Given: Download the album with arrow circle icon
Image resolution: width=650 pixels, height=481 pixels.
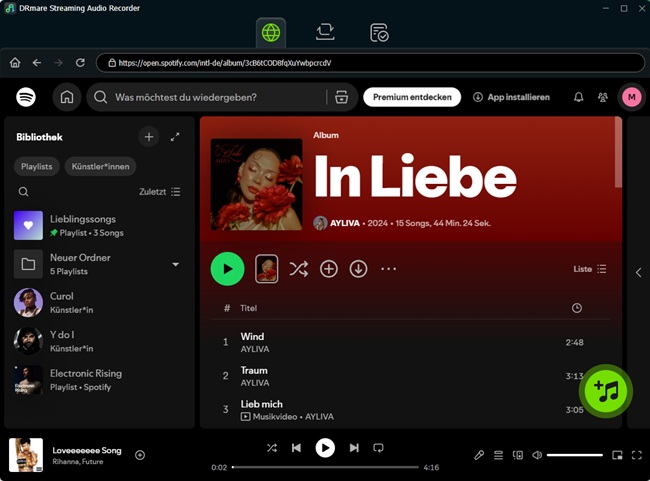Looking at the screenshot, I should pos(358,269).
